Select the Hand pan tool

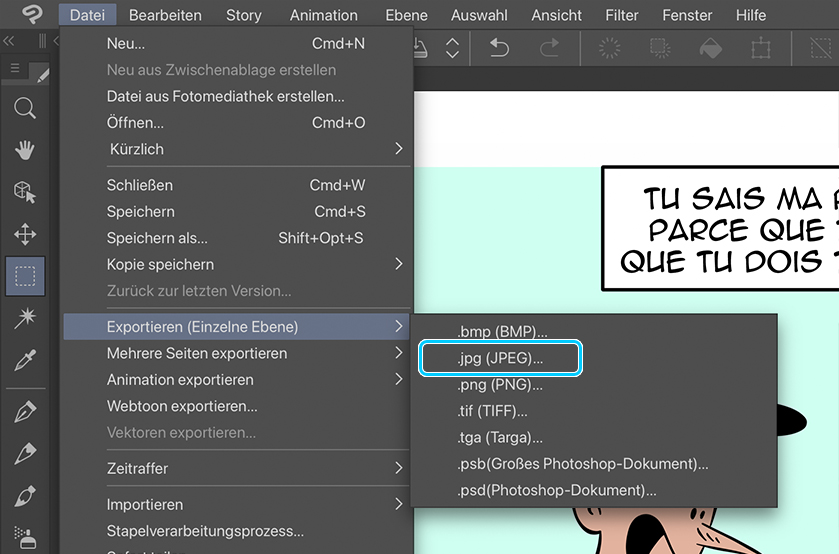point(25,150)
